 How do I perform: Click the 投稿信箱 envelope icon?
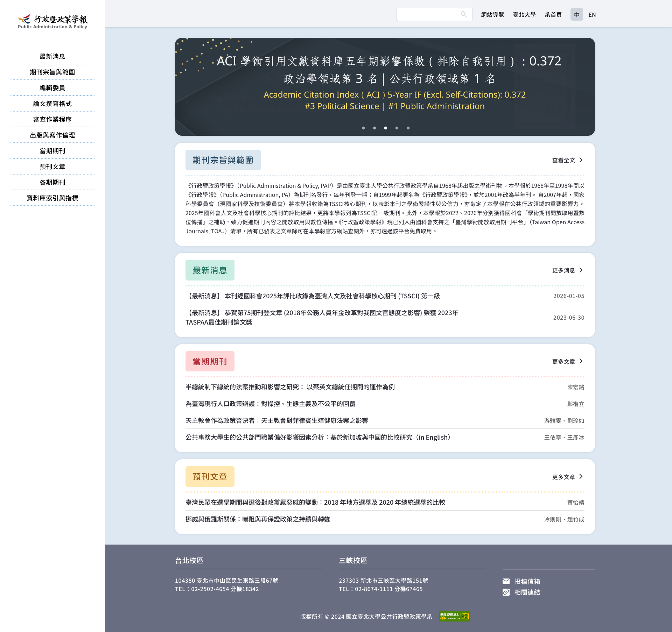506,581
